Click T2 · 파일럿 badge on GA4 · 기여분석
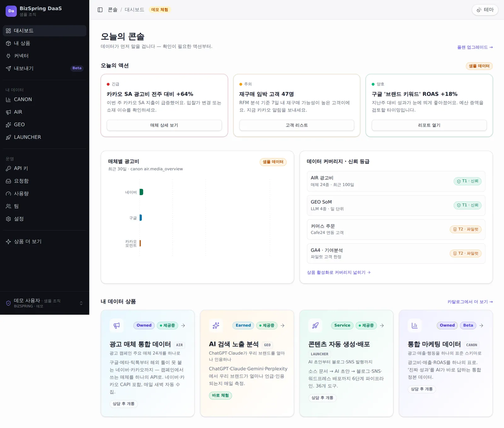This screenshot has width=504, height=428. (x=466, y=253)
